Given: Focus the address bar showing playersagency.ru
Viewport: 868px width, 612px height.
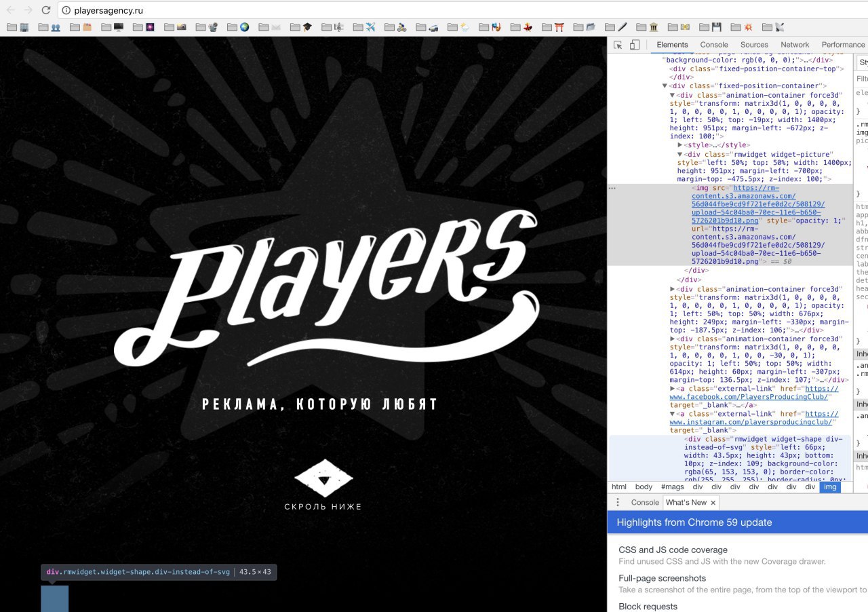Looking at the screenshot, I should [x=462, y=10].
